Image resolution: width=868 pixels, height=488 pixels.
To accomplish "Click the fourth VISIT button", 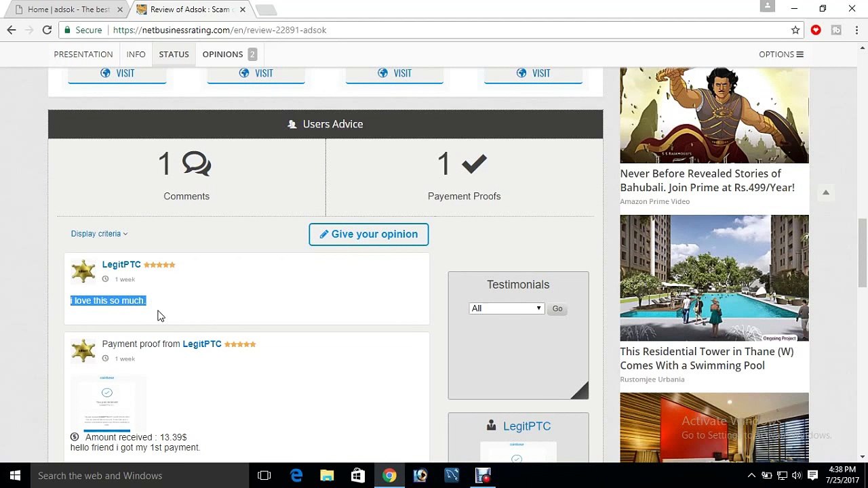I will 533,74.
